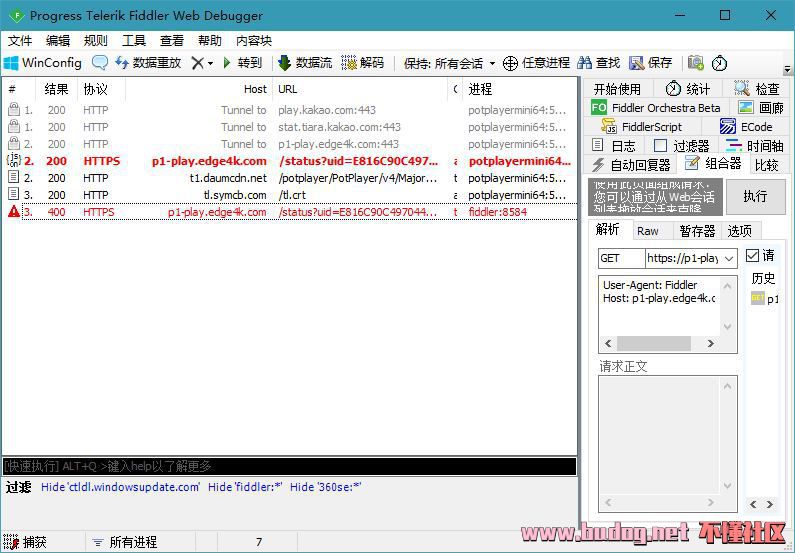Open the 帮助 menu
The width and height of the screenshot is (795, 553).
[210, 41]
